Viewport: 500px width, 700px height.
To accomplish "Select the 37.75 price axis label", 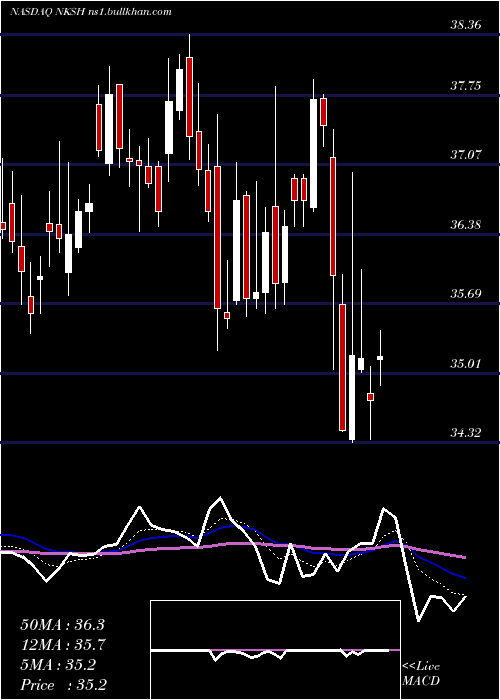I will pos(466,85).
